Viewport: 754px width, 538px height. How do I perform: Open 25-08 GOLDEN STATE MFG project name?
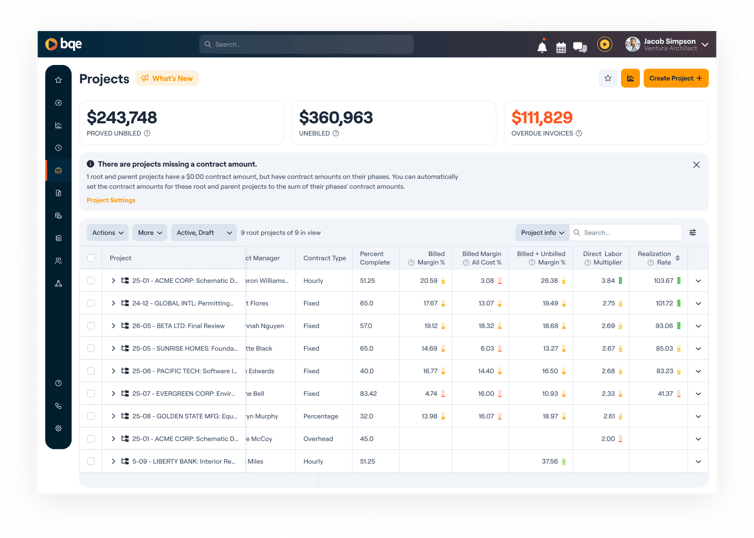(185, 416)
